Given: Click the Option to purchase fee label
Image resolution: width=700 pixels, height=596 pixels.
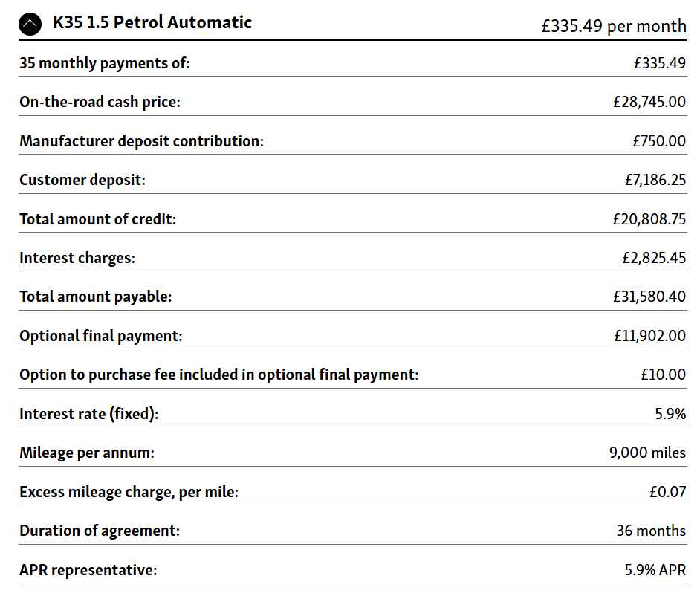Looking at the screenshot, I should pos(218,375).
